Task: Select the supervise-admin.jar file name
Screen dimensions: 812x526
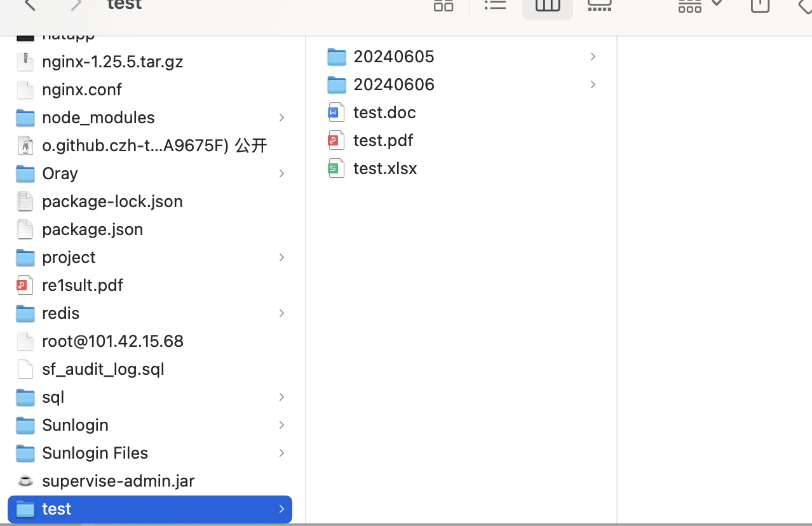Action: 118,481
